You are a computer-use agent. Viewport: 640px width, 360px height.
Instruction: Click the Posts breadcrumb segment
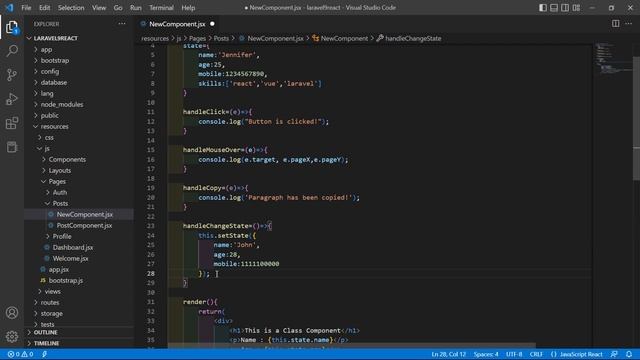pos(221,38)
